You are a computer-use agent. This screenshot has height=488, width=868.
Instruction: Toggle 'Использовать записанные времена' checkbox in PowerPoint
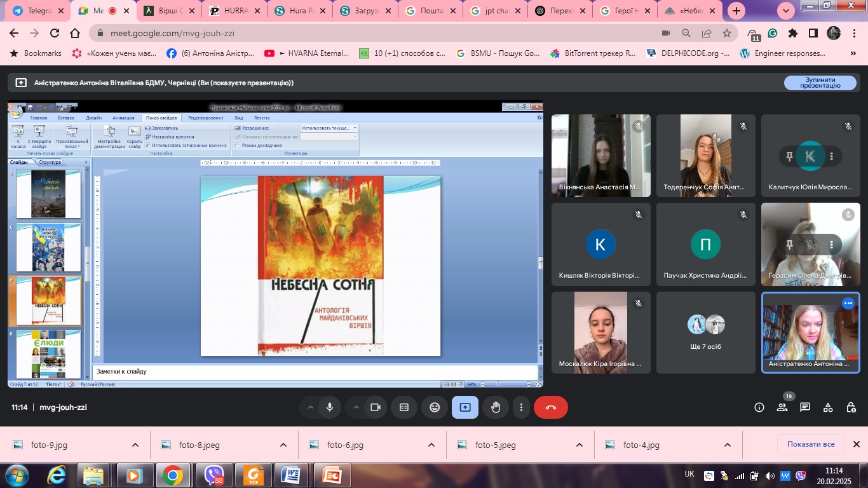[x=147, y=145]
